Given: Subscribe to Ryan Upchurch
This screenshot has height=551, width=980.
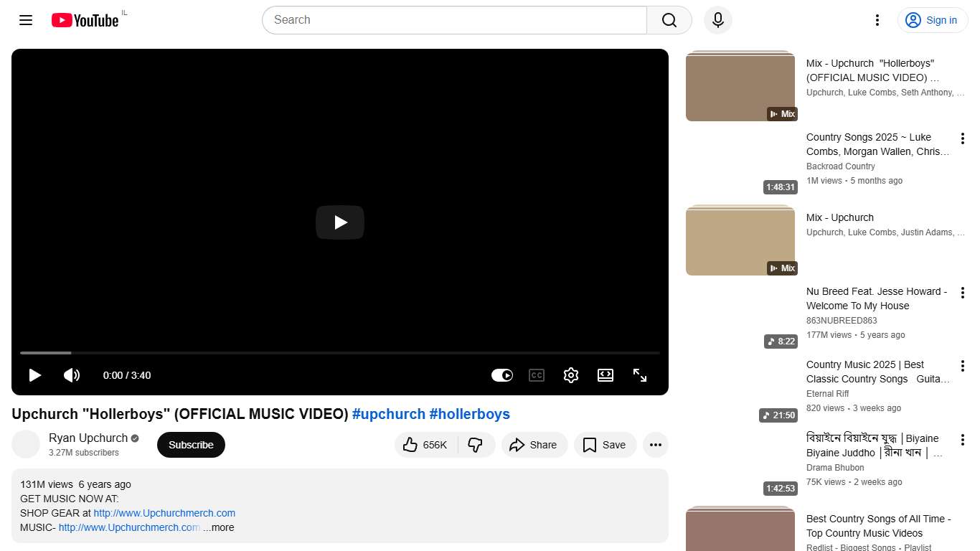Looking at the screenshot, I should coord(190,445).
